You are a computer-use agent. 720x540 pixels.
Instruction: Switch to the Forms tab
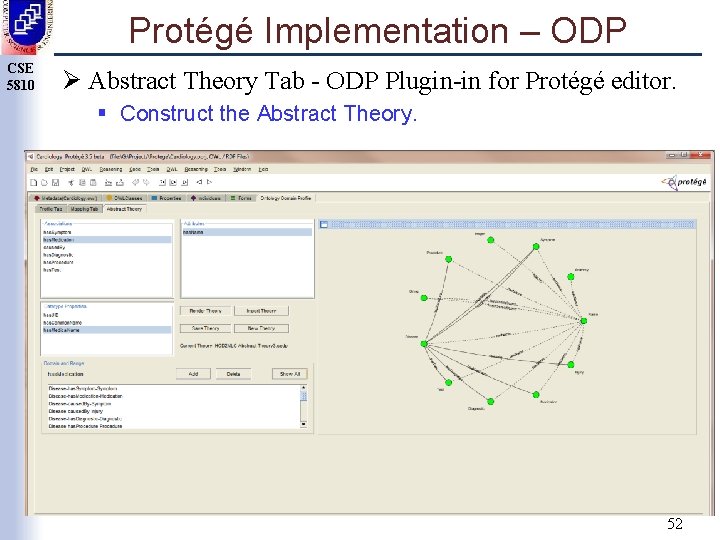[241, 198]
